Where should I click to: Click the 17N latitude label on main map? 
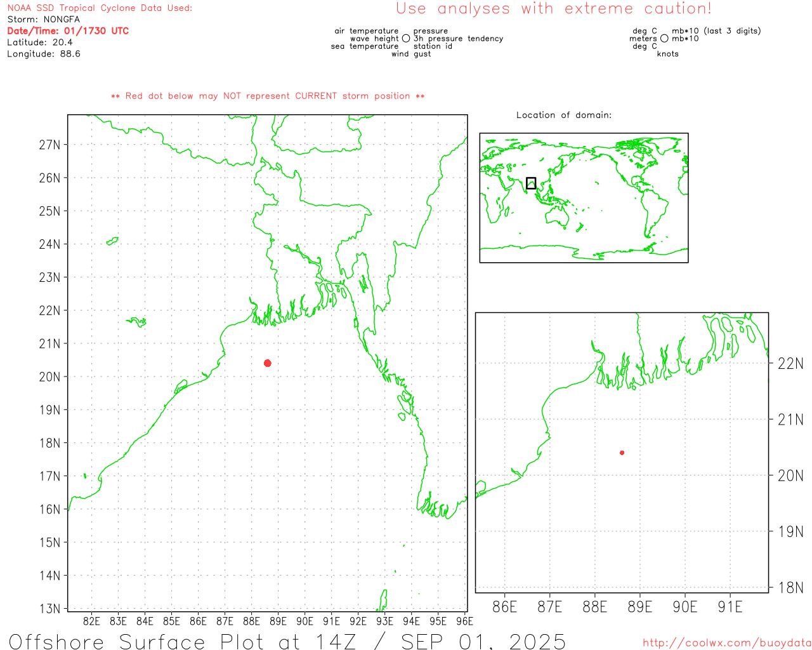click(x=49, y=476)
